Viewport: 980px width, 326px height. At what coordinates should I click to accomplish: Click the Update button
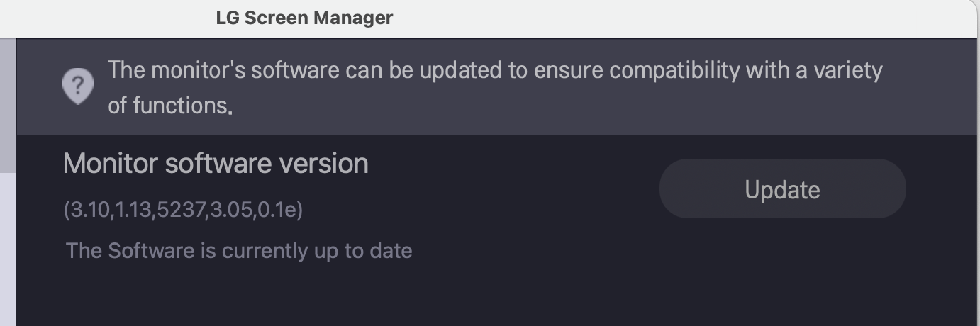(x=782, y=189)
